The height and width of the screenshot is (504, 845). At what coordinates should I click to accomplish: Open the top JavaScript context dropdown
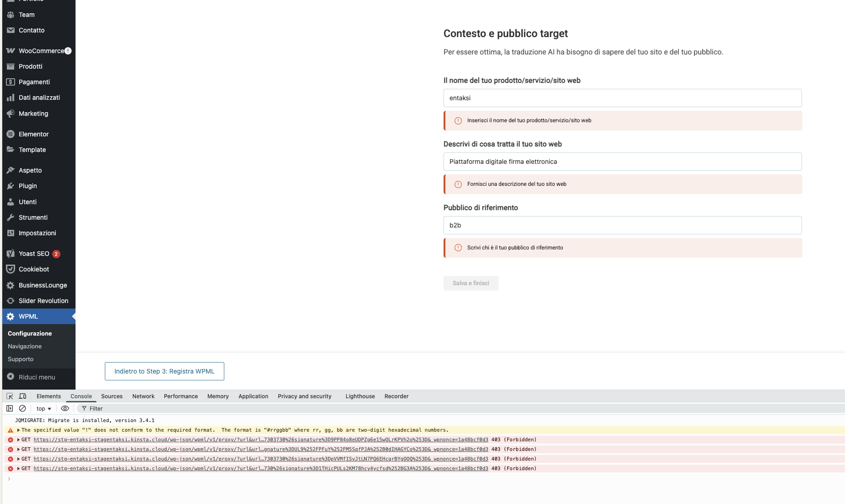44,408
